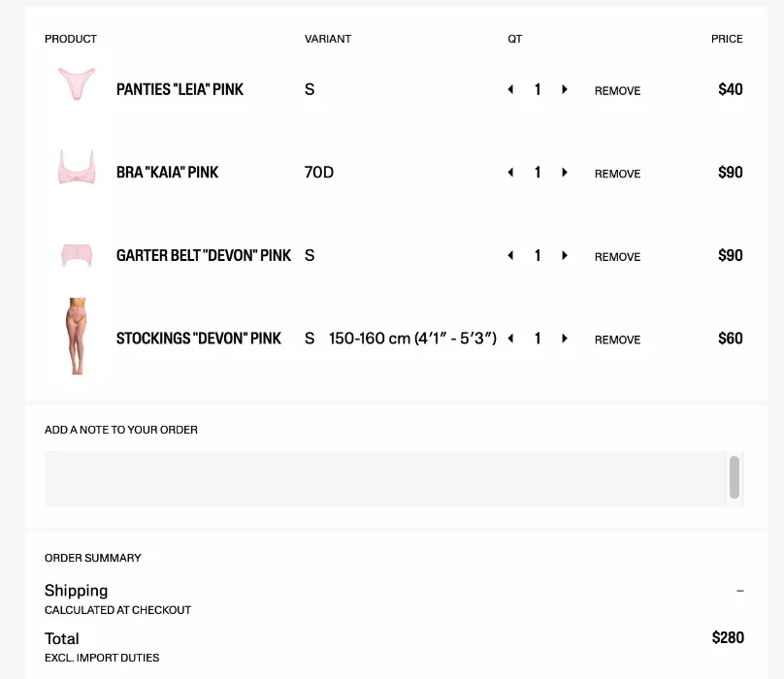Decrease quantity of Bra "Kaia" Pink
The width and height of the screenshot is (784, 679).
click(x=510, y=172)
